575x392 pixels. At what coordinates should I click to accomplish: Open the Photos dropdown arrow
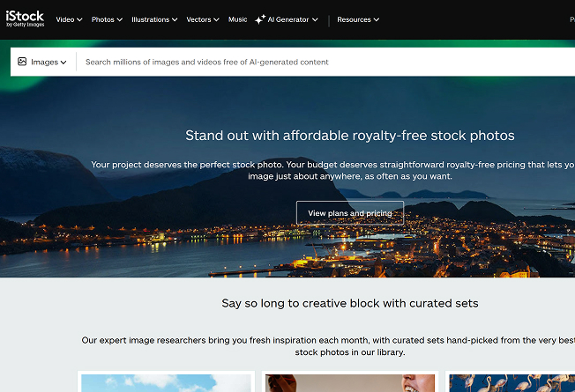(120, 19)
